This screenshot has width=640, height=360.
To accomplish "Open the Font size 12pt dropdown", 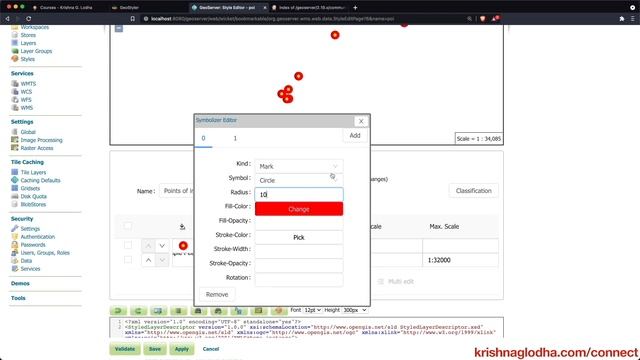I will pos(312,310).
